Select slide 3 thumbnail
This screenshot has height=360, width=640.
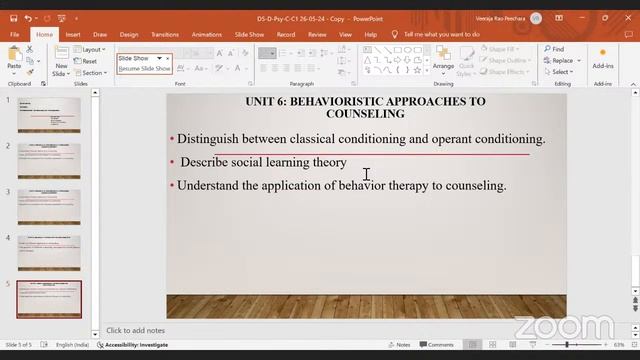pos(49,207)
